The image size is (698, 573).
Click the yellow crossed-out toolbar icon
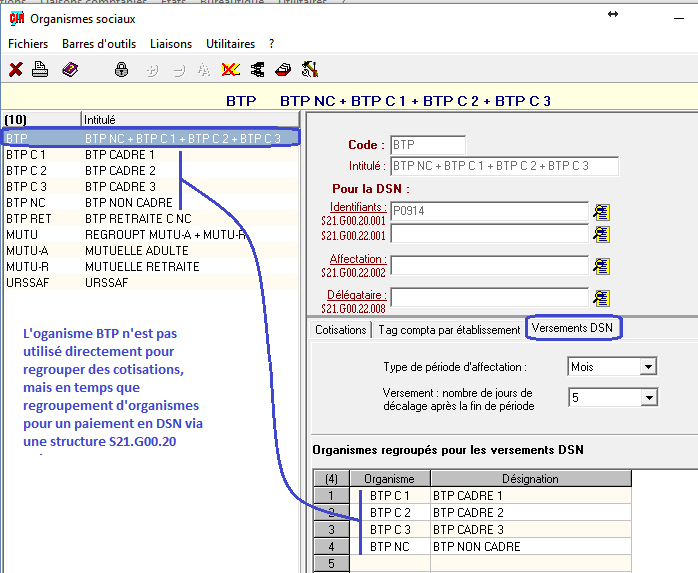[231, 69]
